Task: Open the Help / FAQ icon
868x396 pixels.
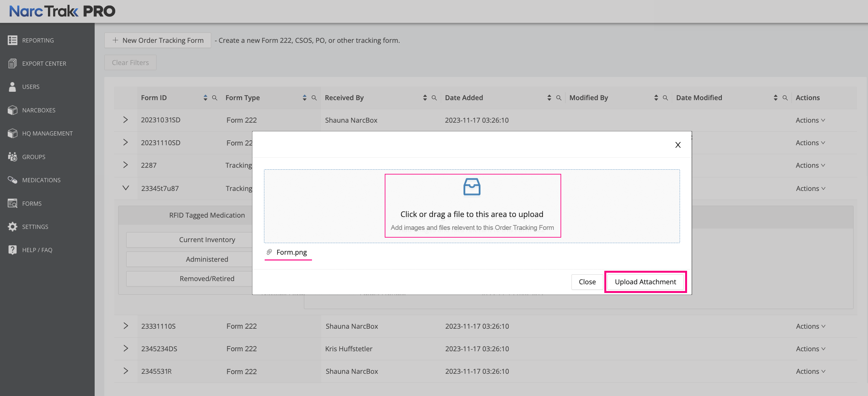Action: click(x=13, y=250)
